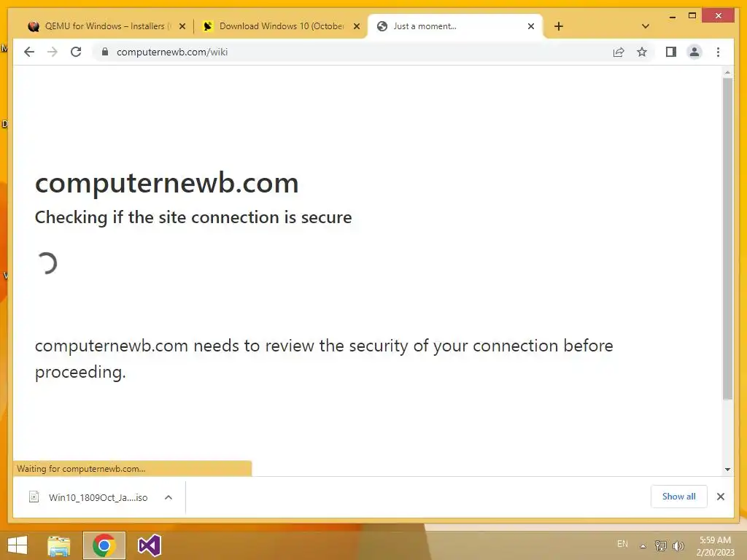Reload the computernewb.com page
Screen dimensions: 747x560
(x=76, y=52)
